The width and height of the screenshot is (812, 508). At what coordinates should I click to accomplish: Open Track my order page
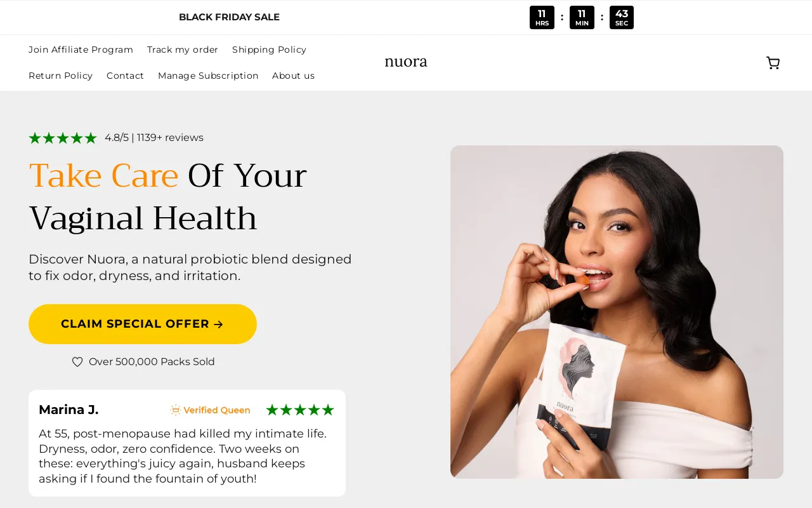[x=183, y=50]
